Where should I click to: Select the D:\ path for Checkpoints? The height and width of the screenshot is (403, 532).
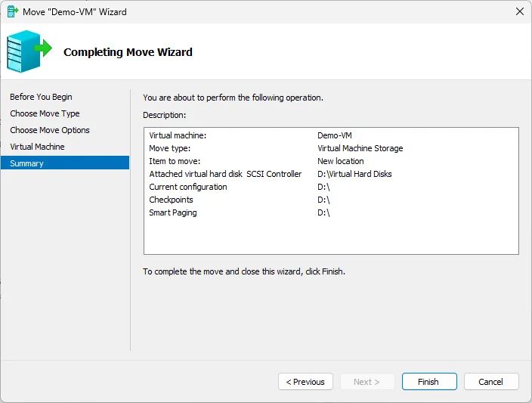tap(323, 200)
